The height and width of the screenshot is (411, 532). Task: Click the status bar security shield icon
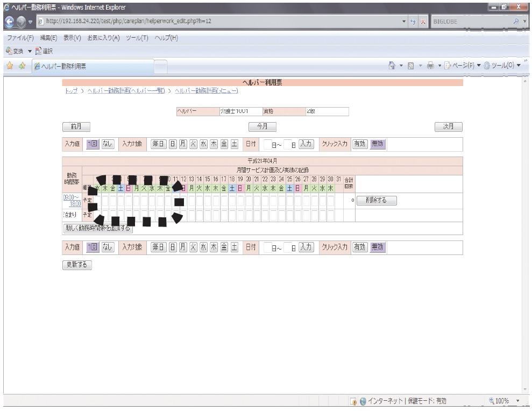(x=353, y=401)
